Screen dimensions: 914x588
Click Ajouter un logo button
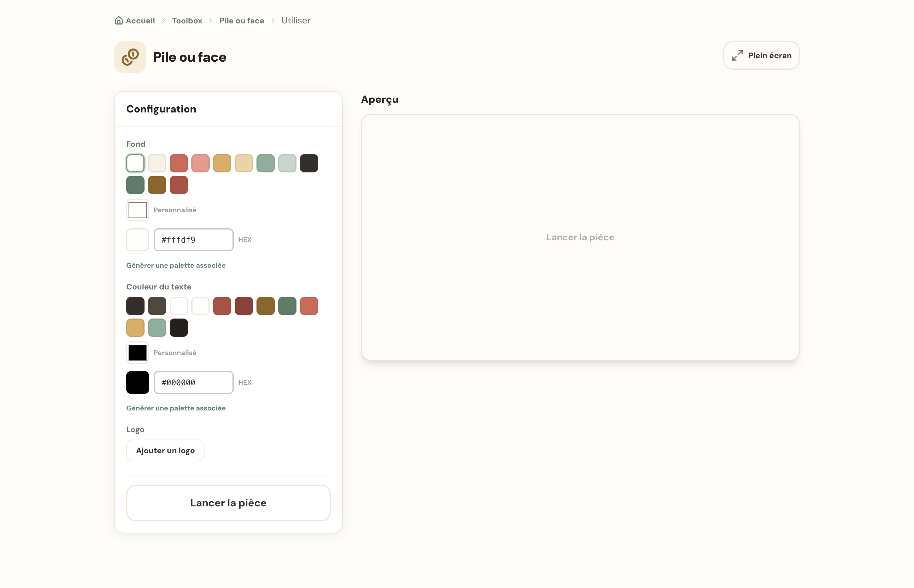(x=165, y=450)
